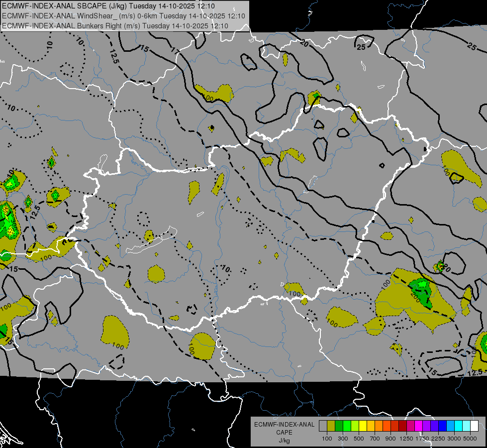Viewport: 487px width, 448px height.
Task: Click the white swatch ending the legend
Action: click(x=474, y=426)
